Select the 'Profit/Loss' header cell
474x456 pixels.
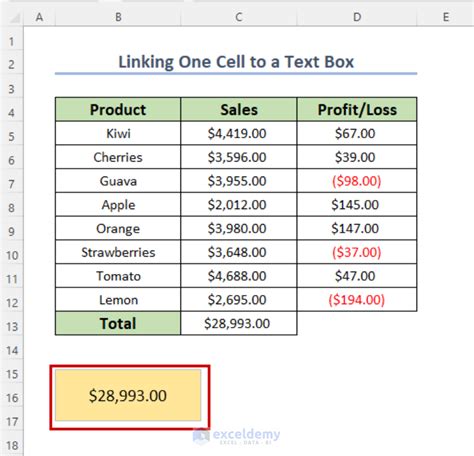(357, 109)
